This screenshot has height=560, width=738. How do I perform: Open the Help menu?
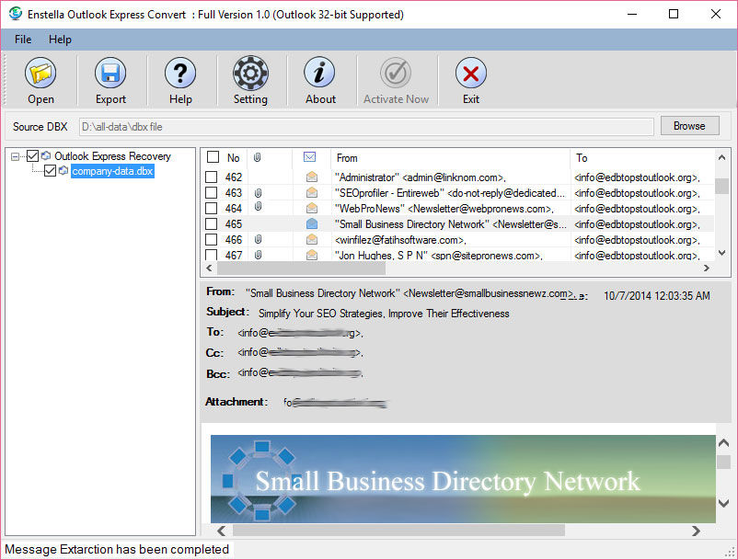(x=60, y=40)
